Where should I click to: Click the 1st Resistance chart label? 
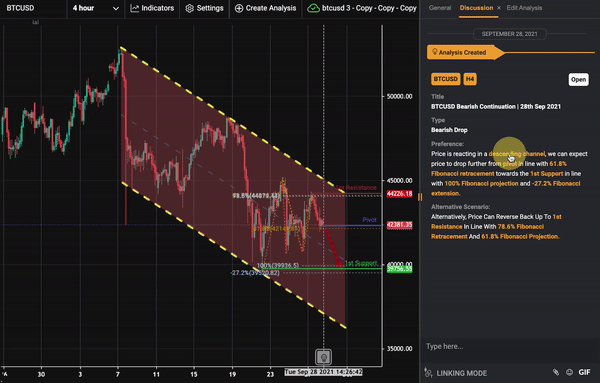[x=356, y=188]
